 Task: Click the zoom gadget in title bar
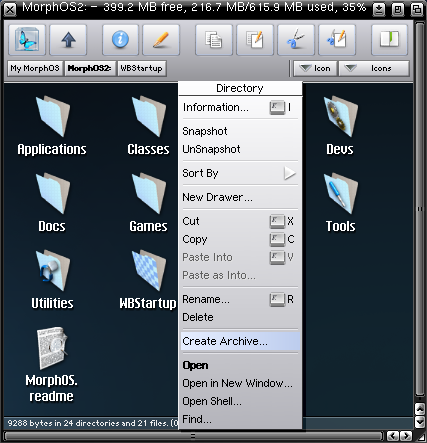click(397, 9)
